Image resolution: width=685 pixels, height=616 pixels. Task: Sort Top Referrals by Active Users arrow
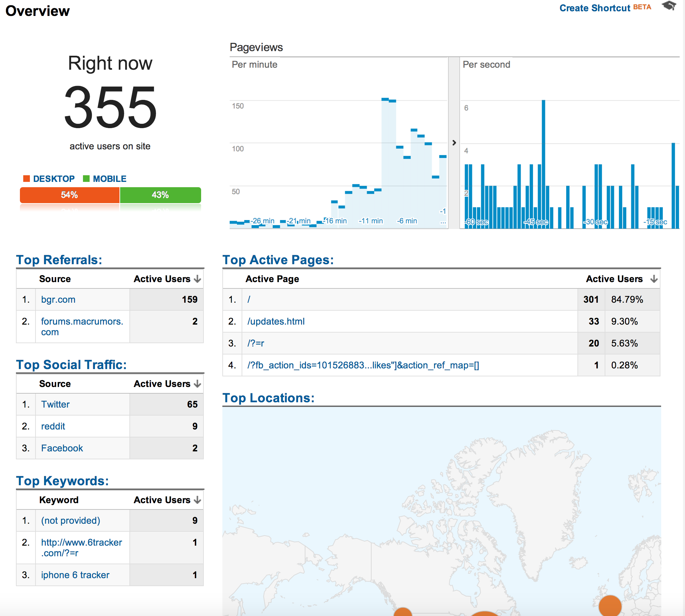coord(197,279)
